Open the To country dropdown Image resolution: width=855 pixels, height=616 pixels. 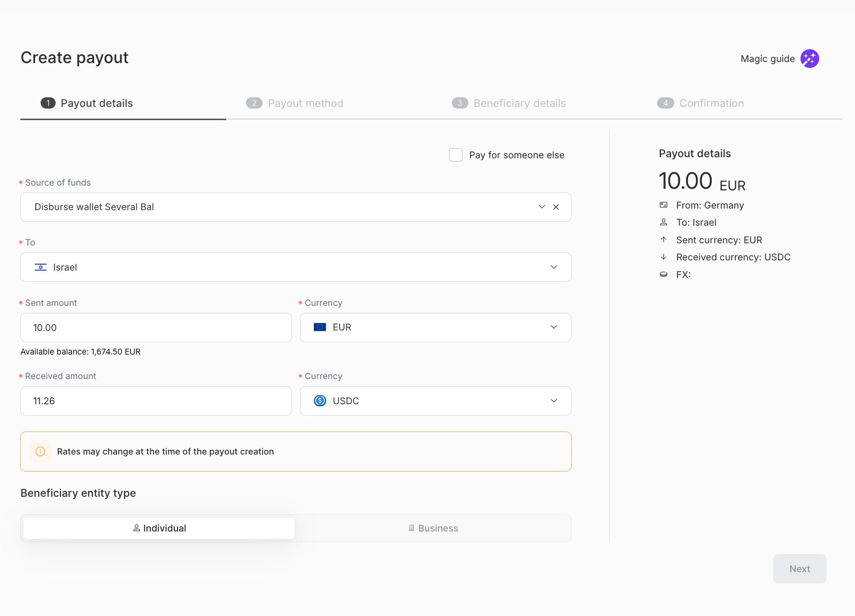coord(554,267)
